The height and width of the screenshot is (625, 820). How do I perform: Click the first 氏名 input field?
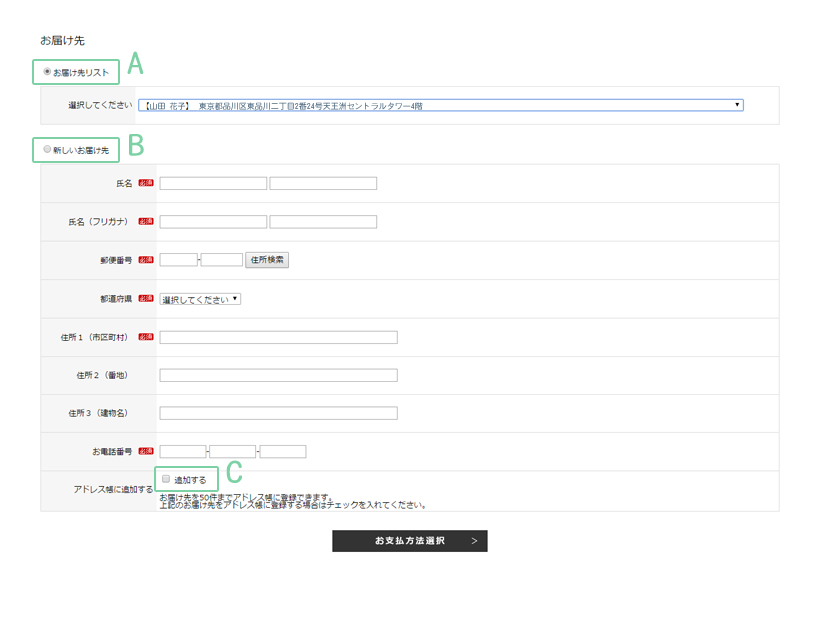click(213, 183)
